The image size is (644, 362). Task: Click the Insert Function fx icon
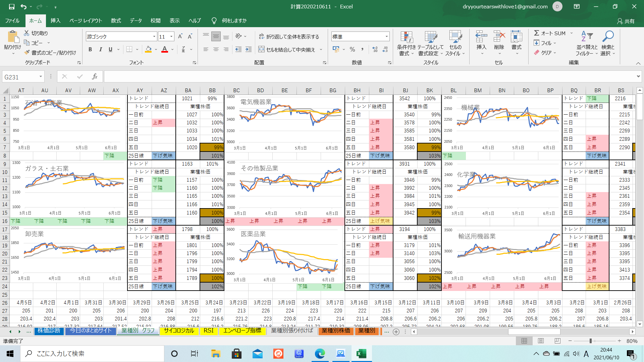[x=95, y=77]
